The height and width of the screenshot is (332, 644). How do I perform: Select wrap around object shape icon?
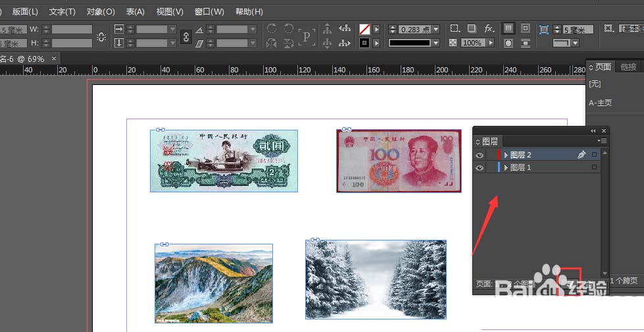point(508,43)
